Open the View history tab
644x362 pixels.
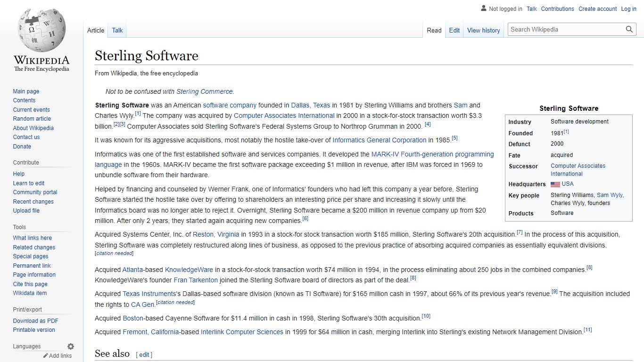coord(483,30)
